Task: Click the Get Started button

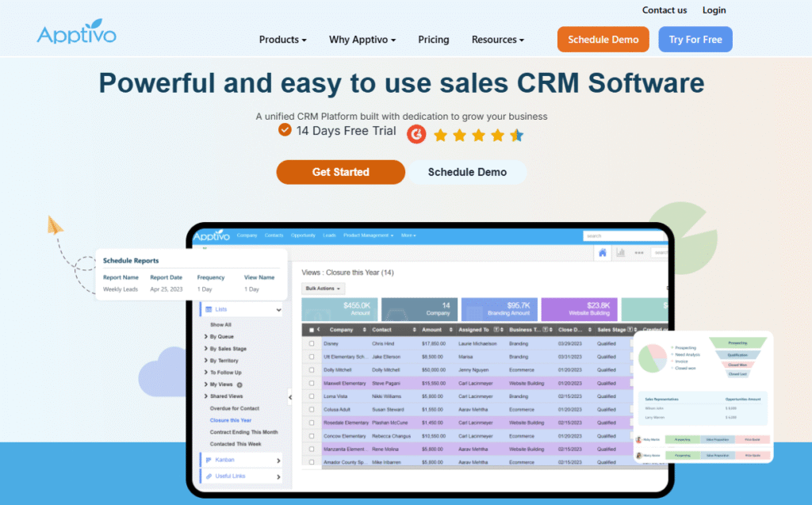Action: pos(341,172)
